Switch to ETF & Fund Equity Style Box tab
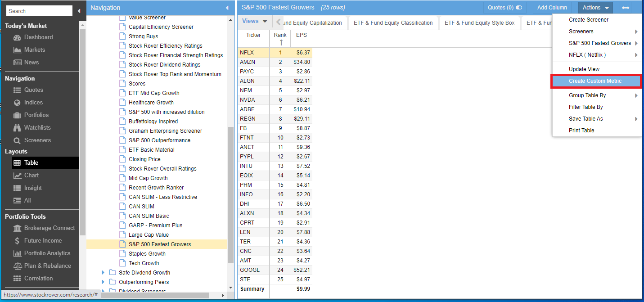 tap(479, 23)
